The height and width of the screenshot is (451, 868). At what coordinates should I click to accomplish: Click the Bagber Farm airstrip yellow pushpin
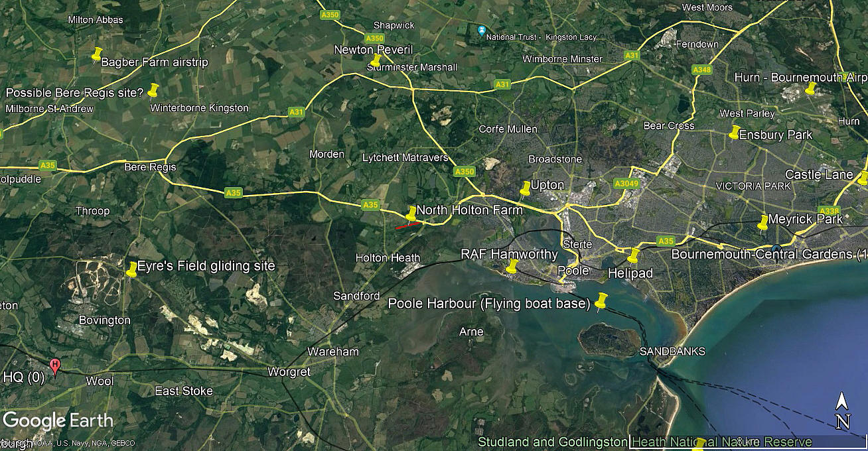97,54
